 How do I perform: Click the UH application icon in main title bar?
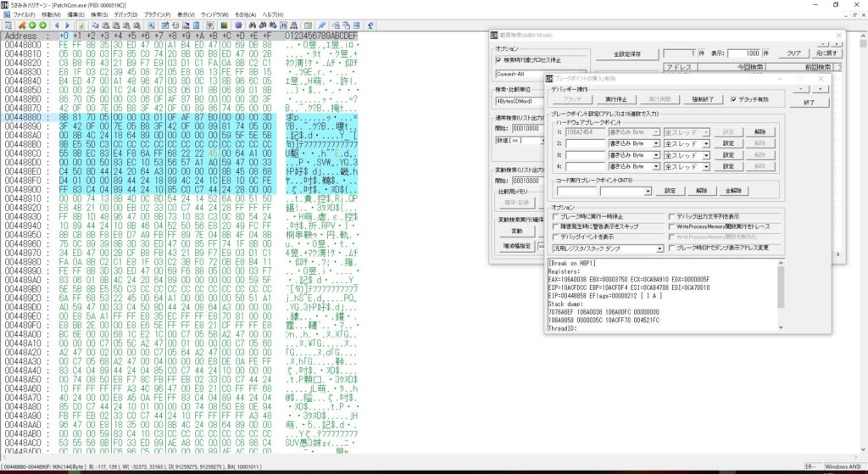point(4,5)
